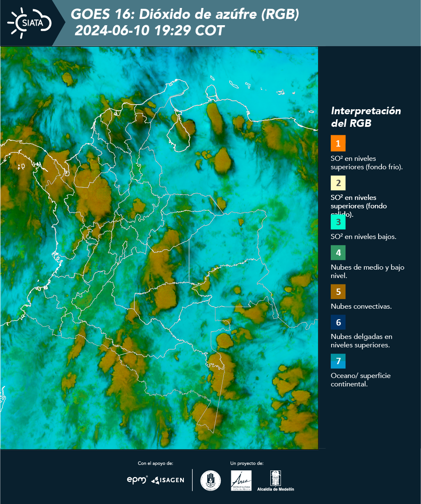Image resolution: width=421 pixels, height=504 pixels.
Task: Click the SIATA sun-cloud logo
Action: [x=29, y=22]
